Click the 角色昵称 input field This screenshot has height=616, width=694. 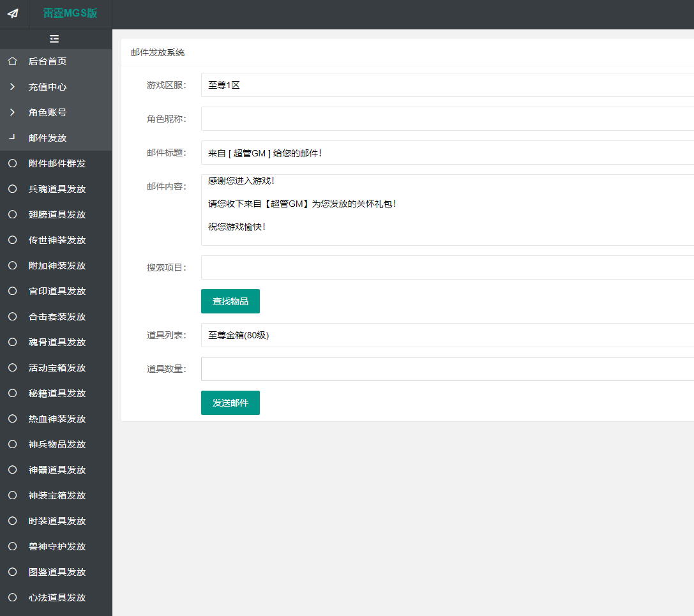tap(447, 119)
